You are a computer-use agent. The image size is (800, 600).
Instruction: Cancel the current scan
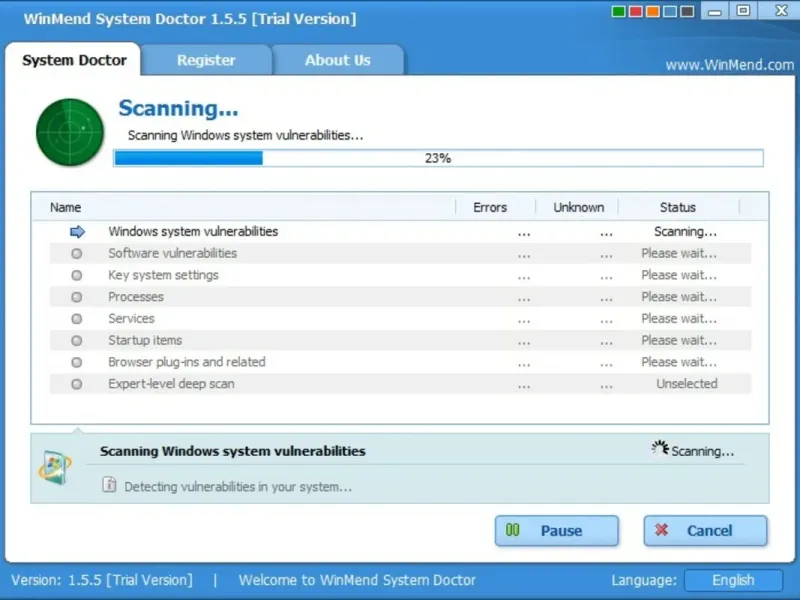(x=705, y=531)
